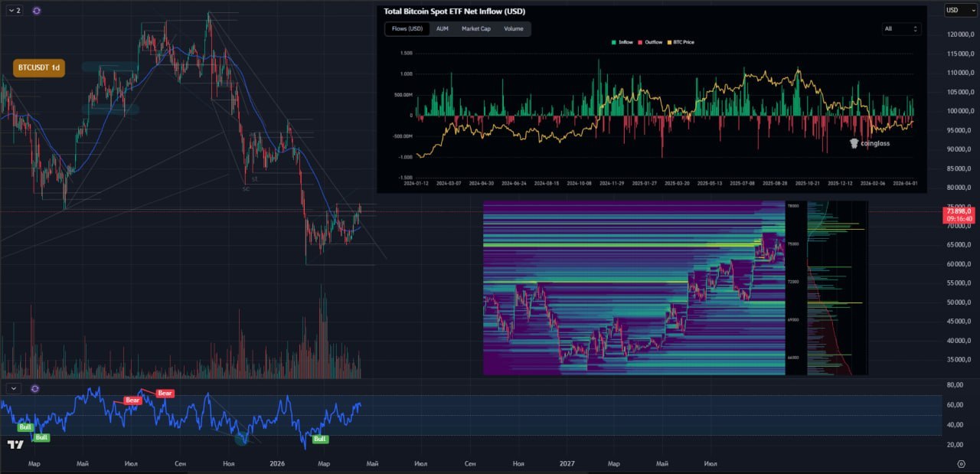Open the All time range selector
The height and width of the screenshot is (474, 980).
tap(901, 29)
